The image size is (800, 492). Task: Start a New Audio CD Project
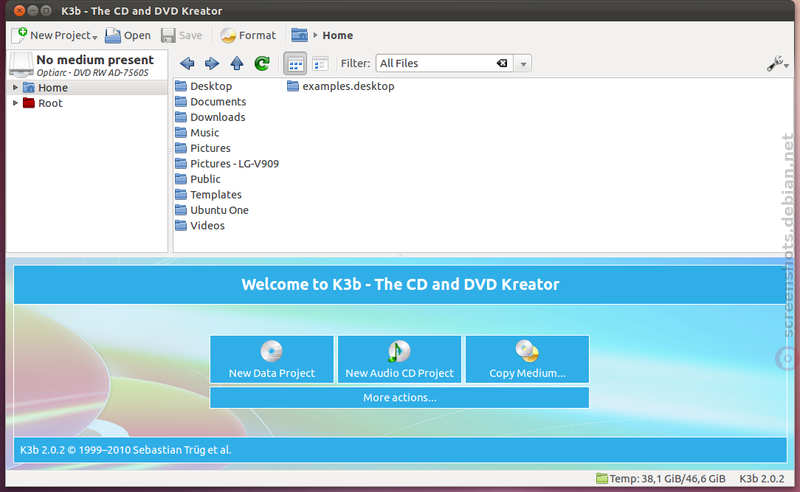point(399,359)
